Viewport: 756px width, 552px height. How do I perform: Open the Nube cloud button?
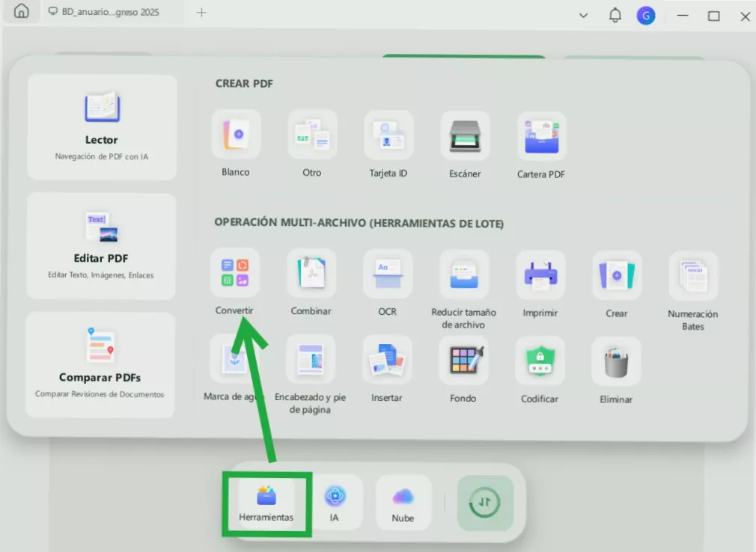pos(403,504)
